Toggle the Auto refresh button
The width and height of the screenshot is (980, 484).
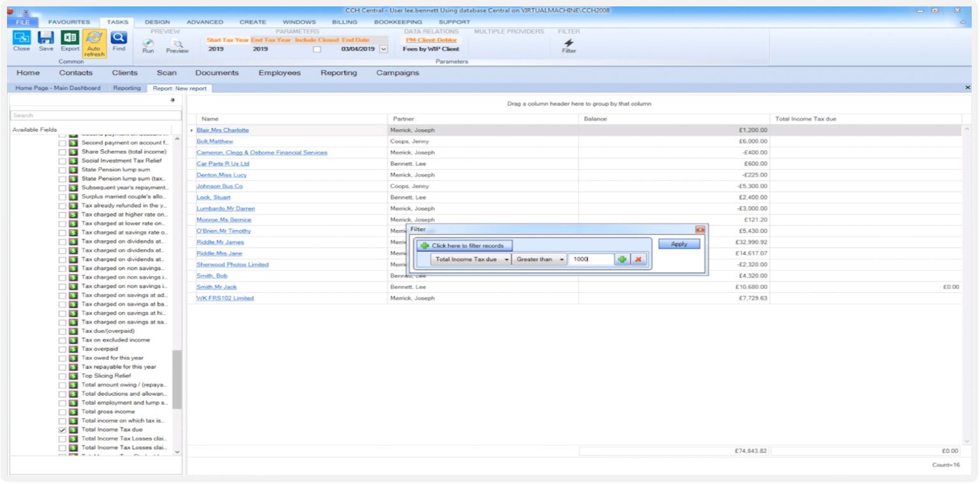click(x=94, y=40)
